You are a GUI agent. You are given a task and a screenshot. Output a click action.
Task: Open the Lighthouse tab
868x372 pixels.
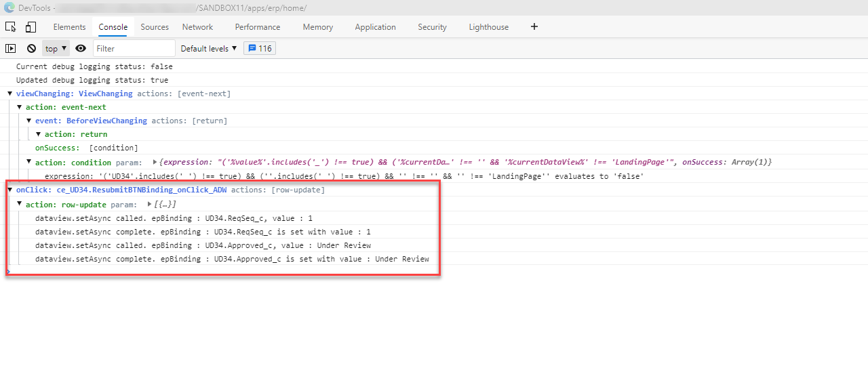488,27
